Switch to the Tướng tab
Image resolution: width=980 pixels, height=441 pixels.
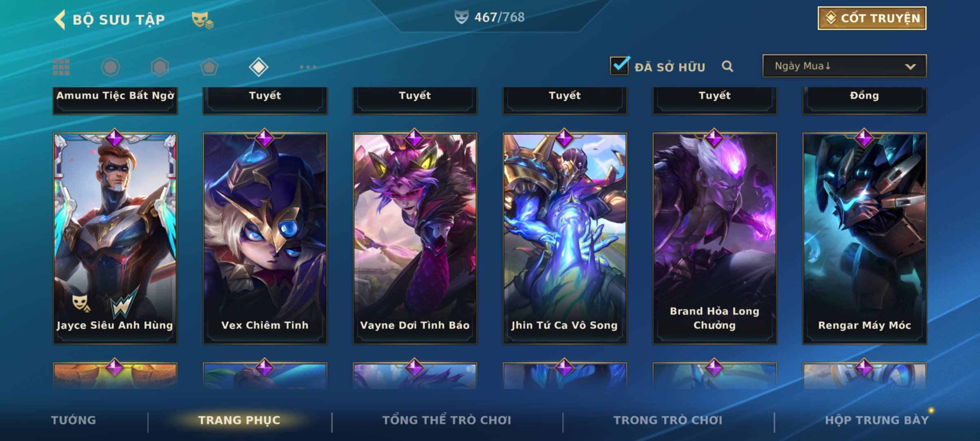(73, 420)
